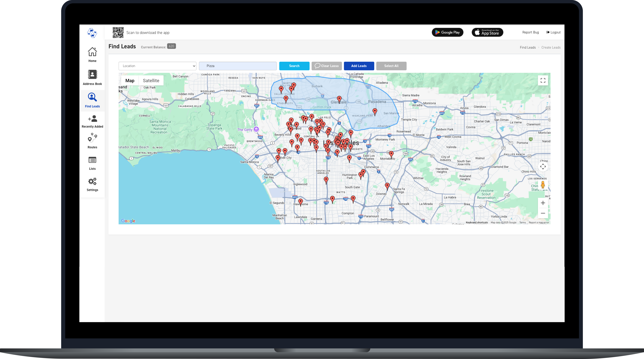Image resolution: width=644 pixels, height=359 pixels.
Task: Toggle fullscreen map view icon
Action: click(543, 80)
